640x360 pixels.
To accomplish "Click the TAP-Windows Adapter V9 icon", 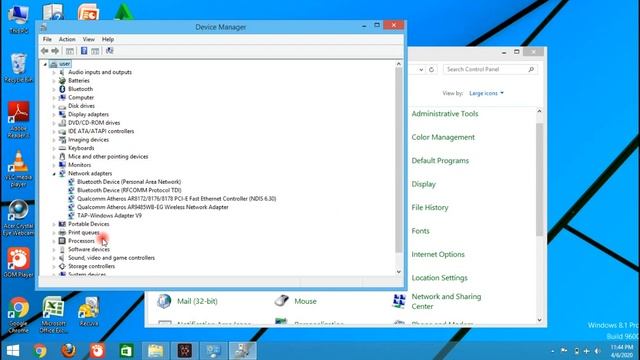I will 71,216.
